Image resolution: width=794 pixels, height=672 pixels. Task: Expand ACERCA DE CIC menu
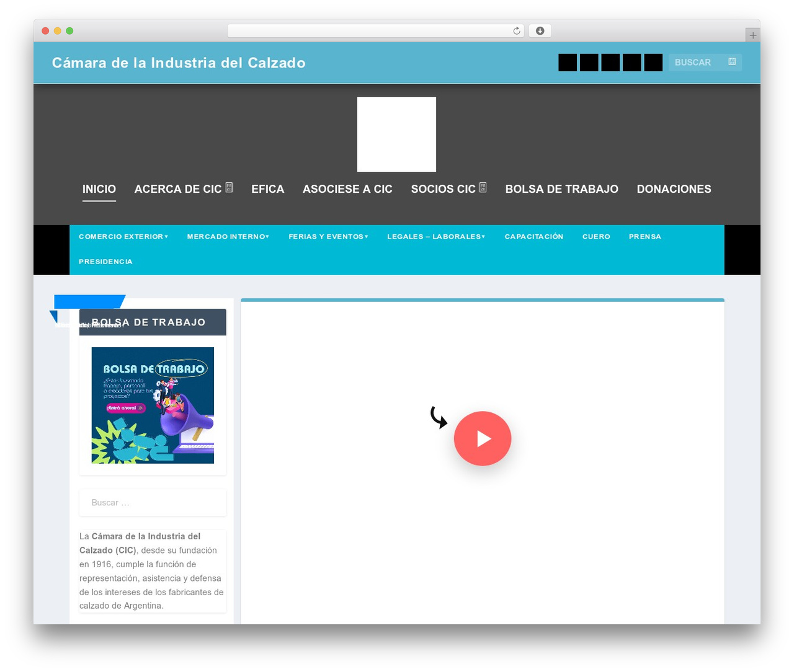(x=184, y=189)
